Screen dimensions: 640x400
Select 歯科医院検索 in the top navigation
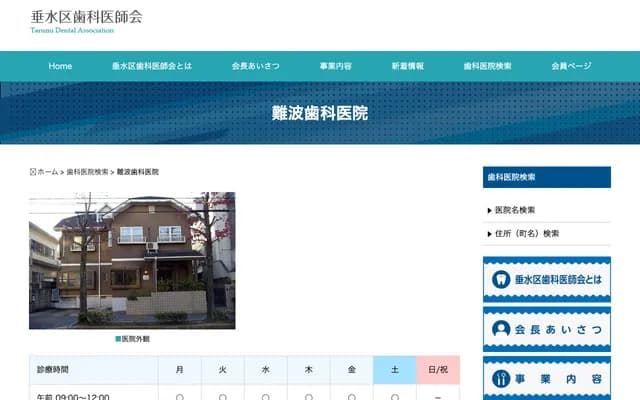pos(487,66)
